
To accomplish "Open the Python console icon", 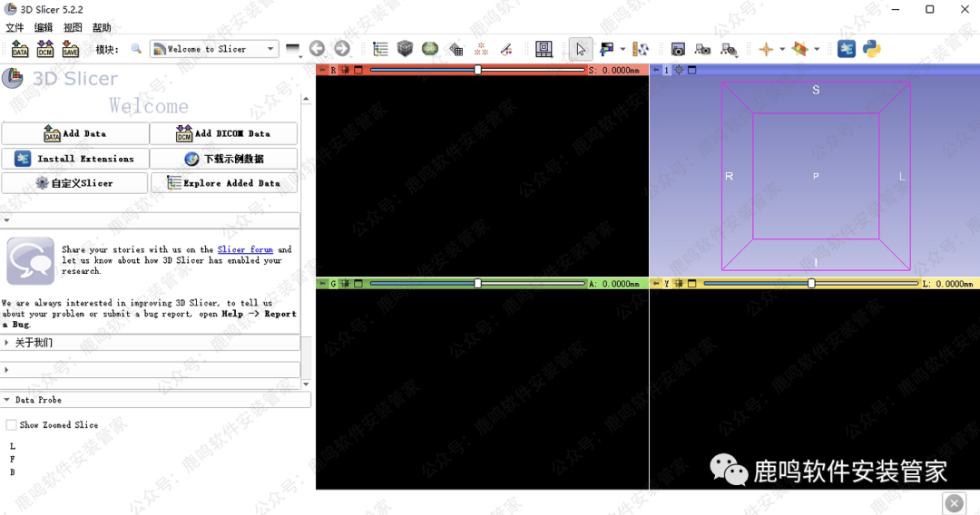I will point(872,49).
